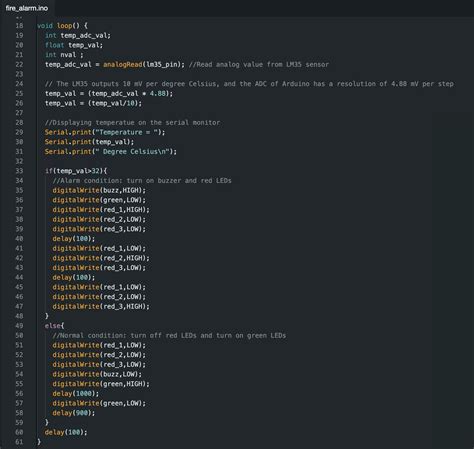Viewport: 474px width, 449px height.
Task: Click the else keyword on line 49
Action: [x=53, y=326]
